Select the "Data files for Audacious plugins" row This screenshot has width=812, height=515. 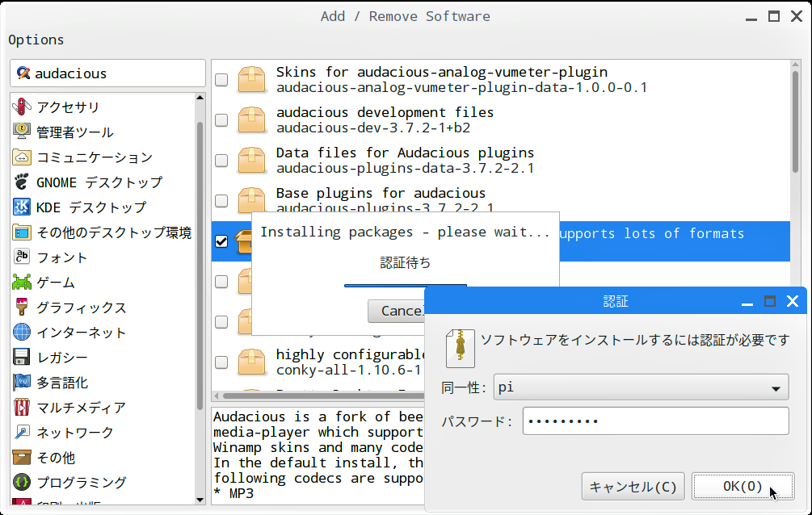(x=501, y=161)
